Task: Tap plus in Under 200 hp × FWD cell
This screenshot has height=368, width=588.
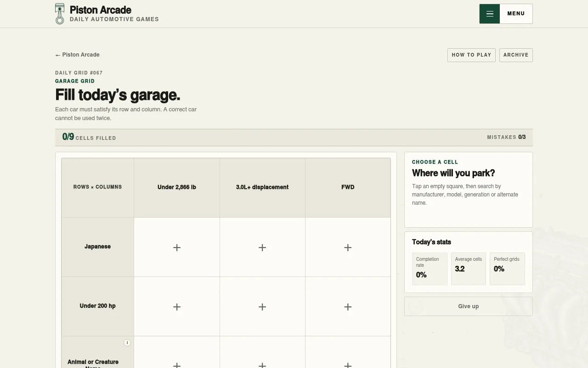Action: 348,306
